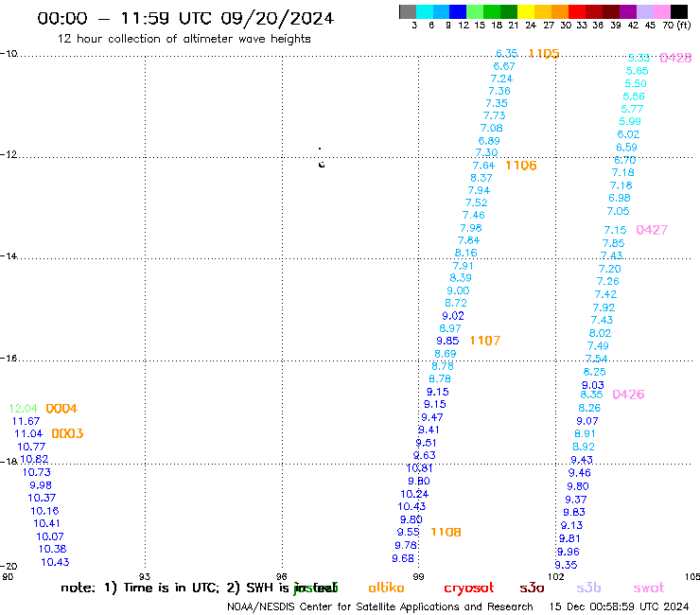Click the wave height value 7.92
700x615 pixels.
click(x=604, y=307)
